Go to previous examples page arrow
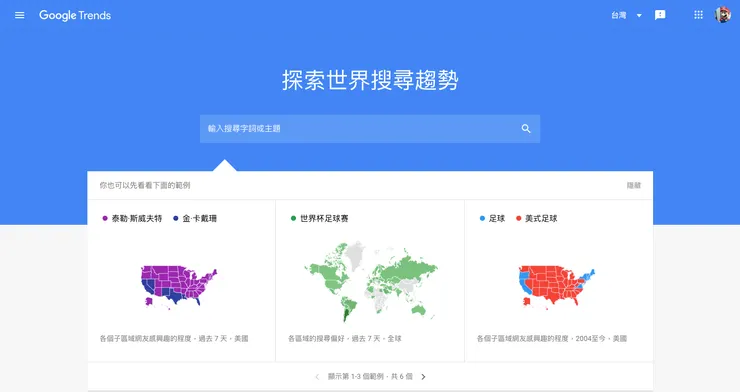740x392 pixels. (317, 376)
